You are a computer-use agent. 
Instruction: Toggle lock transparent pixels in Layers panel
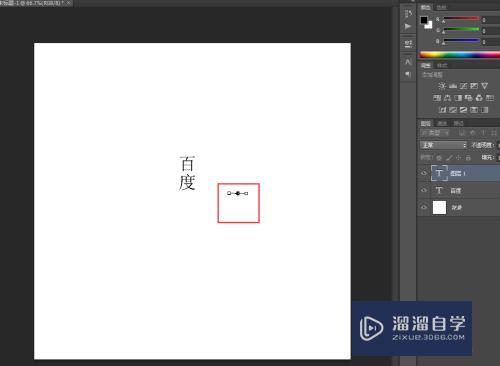click(439, 158)
